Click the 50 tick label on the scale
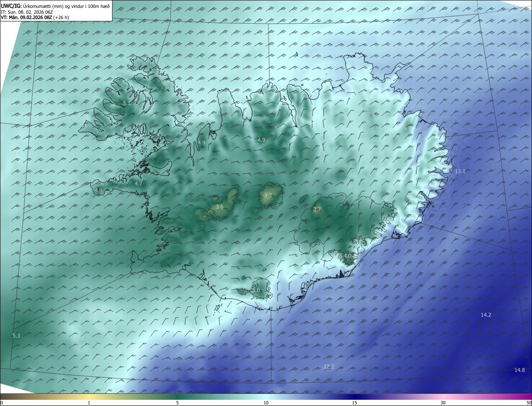Screen dimensions: 532x406 529,403
